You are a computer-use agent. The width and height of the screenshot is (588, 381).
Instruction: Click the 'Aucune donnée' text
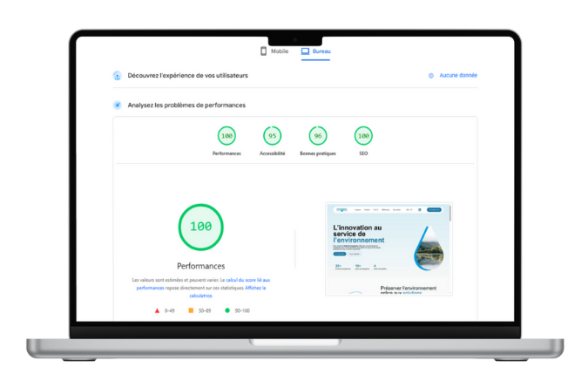(x=458, y=76)
